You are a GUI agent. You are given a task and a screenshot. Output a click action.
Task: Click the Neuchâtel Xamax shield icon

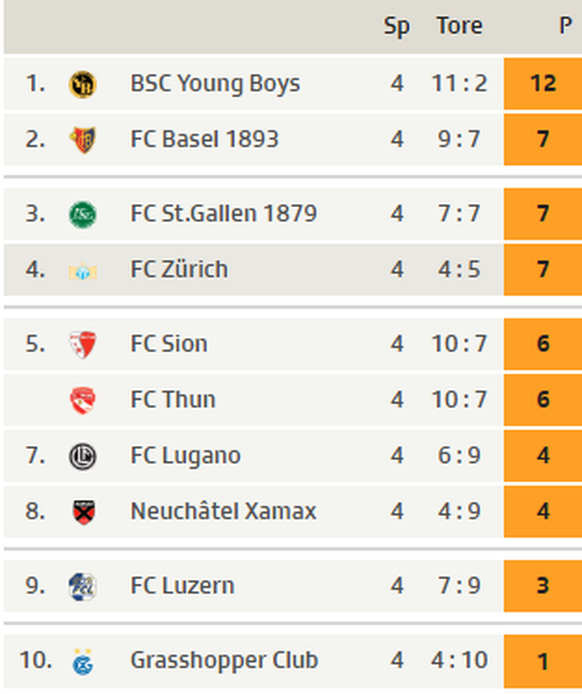83,512
